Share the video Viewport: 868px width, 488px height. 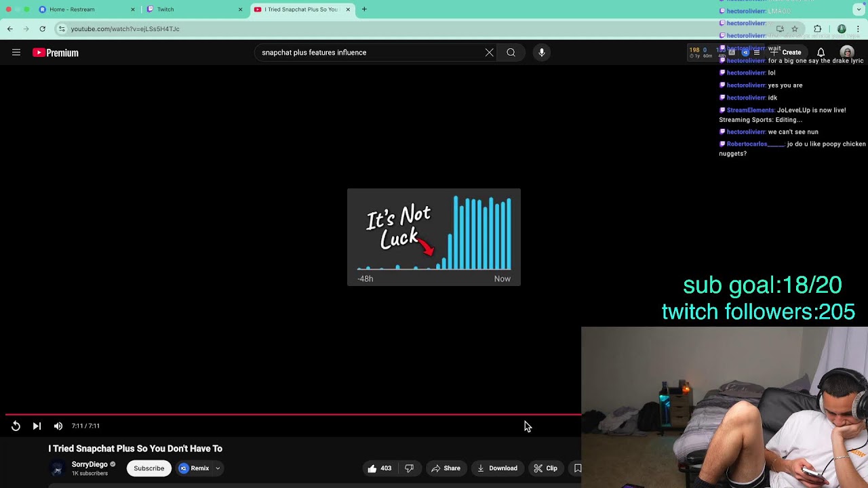tap(446, 468)
